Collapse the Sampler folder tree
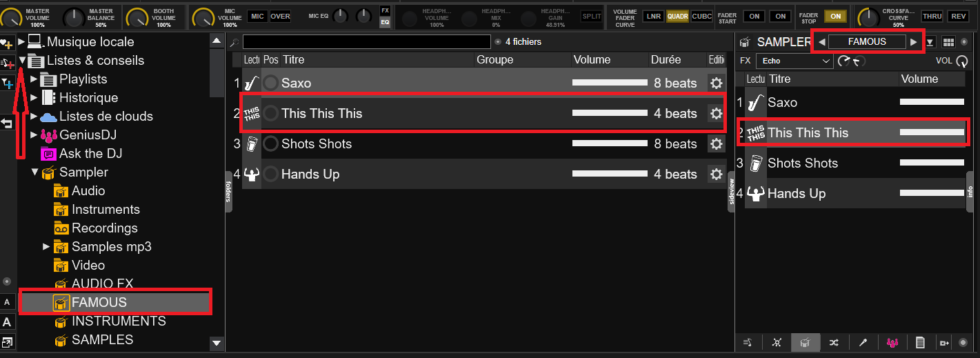Viewport: 980px width, 358px height. [34, 172]
